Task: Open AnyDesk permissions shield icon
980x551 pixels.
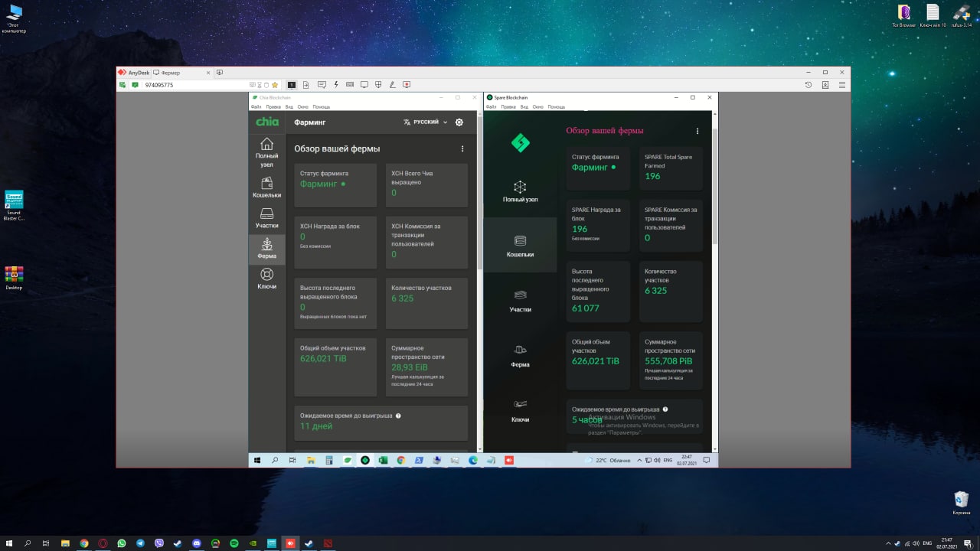Action: (378, 84)
